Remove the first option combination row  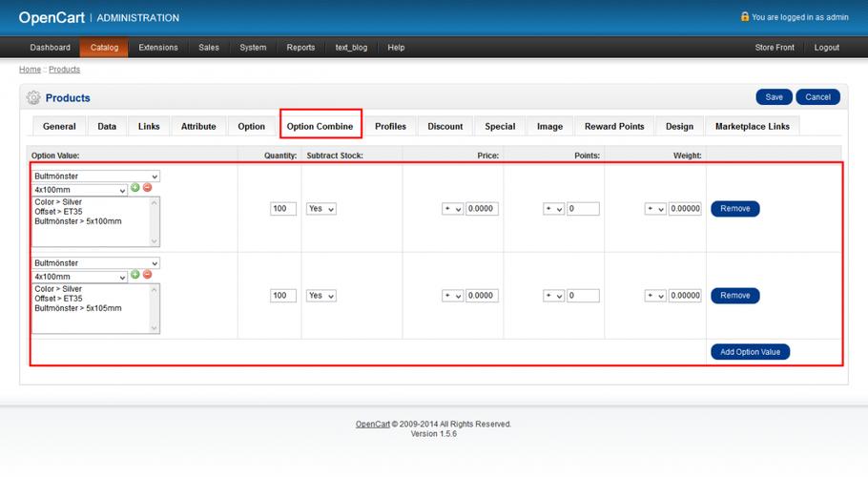click(x=734, y=209)
